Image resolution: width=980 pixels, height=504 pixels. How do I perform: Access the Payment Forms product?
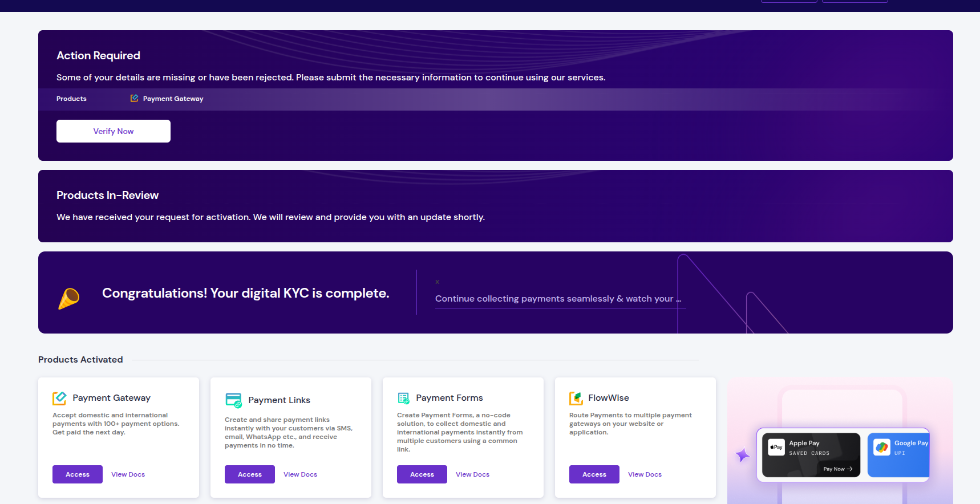[422, 474]
